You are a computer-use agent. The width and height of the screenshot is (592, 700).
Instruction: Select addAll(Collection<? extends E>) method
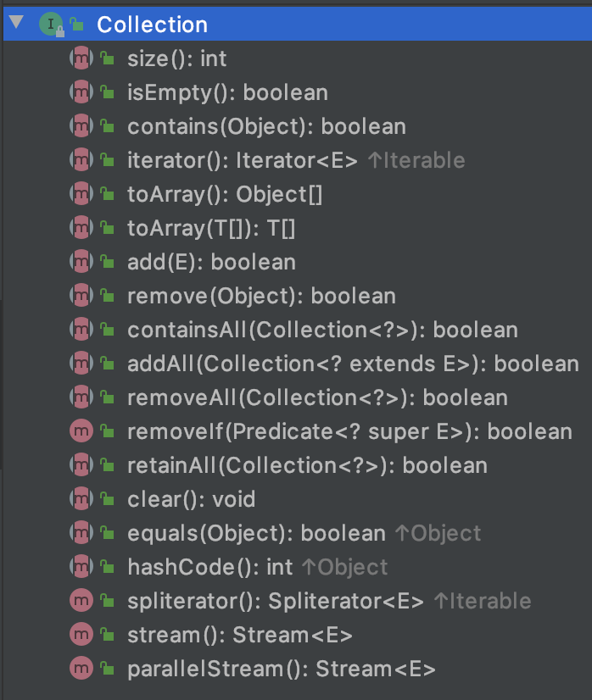(x=353, y=364)
